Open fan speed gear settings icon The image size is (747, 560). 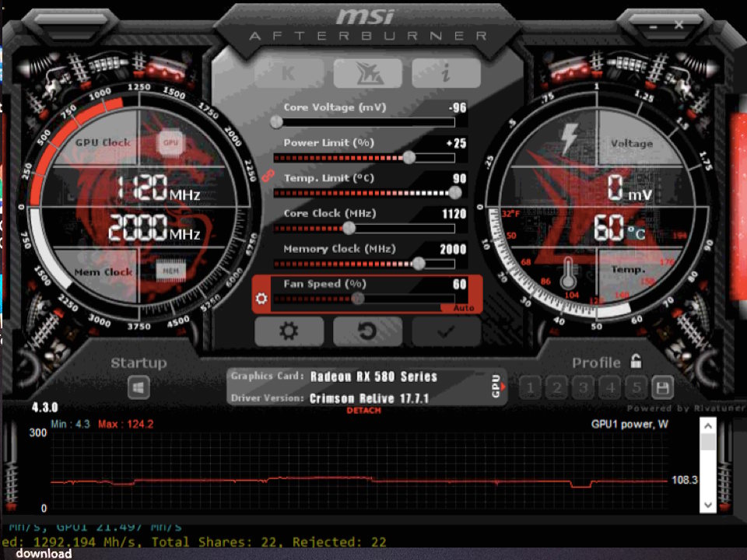coord(261,299)
